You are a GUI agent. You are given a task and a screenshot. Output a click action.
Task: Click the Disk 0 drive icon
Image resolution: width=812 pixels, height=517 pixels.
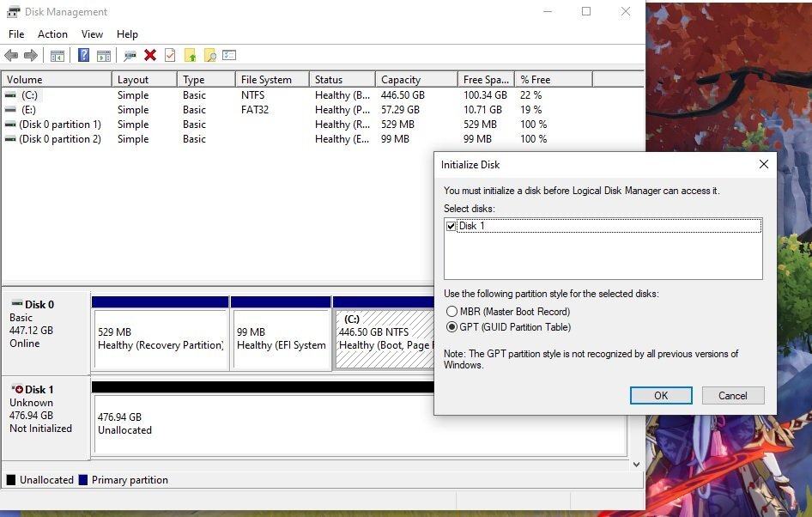coord(17,303)
